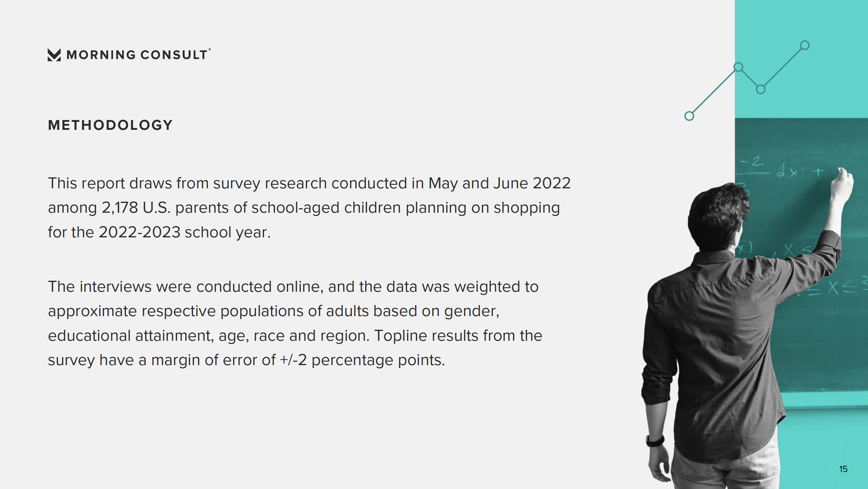The width and height of the screenshot is (868, 489).
Task: Click the Morning Consult checkmark logo icon
Action: coord(54,55)
